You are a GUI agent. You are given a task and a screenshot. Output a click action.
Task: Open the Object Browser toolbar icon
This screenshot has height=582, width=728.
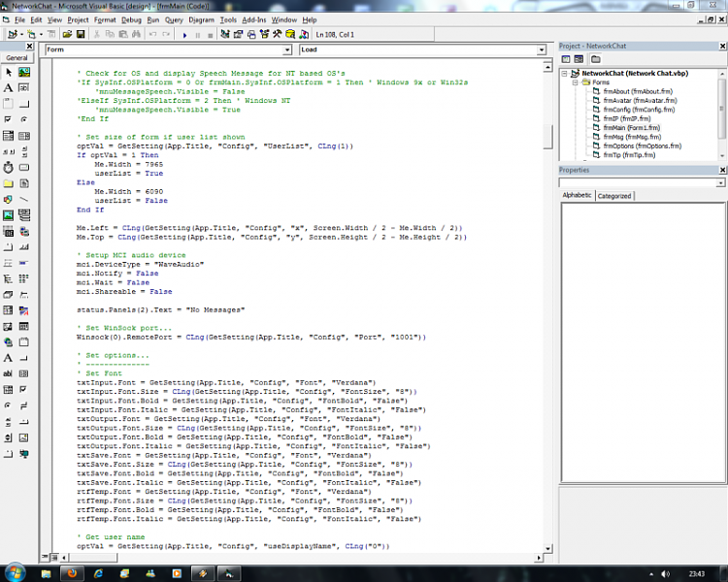264,34
